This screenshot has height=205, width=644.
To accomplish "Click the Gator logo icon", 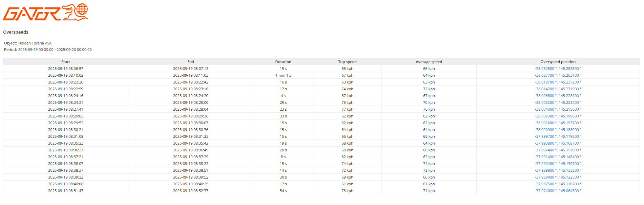I will click(45, 13).
